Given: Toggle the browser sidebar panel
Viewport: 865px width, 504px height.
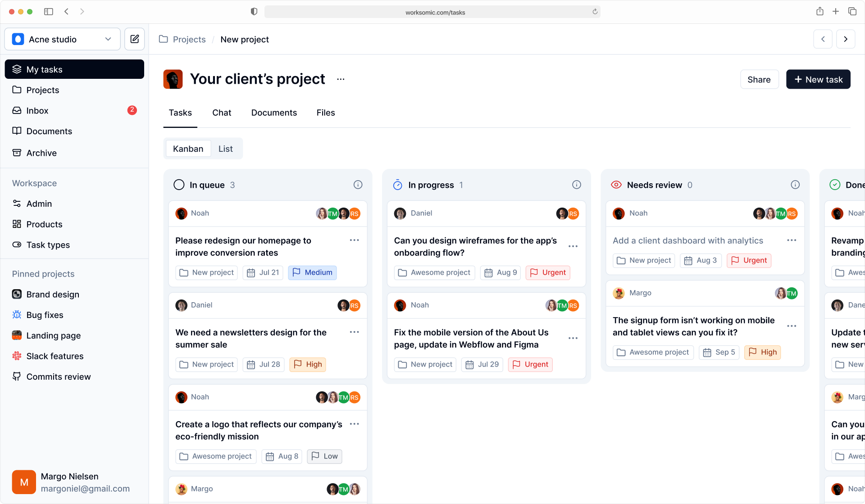Looking at the screenshot, I should pos(49,12).
